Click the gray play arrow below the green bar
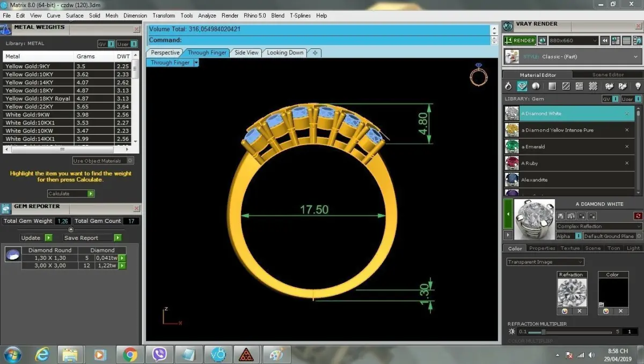This screenshot has width=644, height=364. [508, 235]
